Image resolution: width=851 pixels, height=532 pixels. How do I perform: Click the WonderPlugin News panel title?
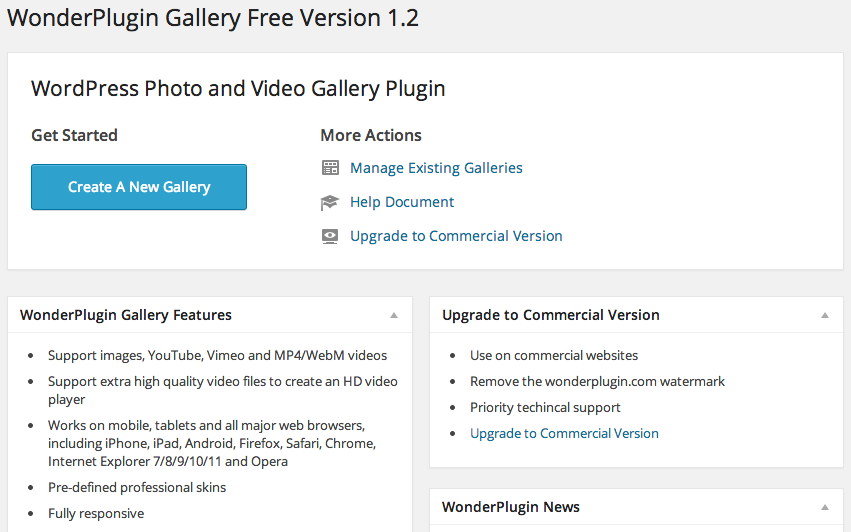(x=511, y=507)
